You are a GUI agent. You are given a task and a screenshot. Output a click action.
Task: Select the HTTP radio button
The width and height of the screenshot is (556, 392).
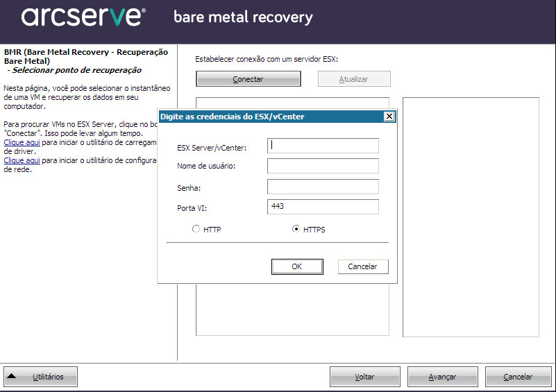196,229
